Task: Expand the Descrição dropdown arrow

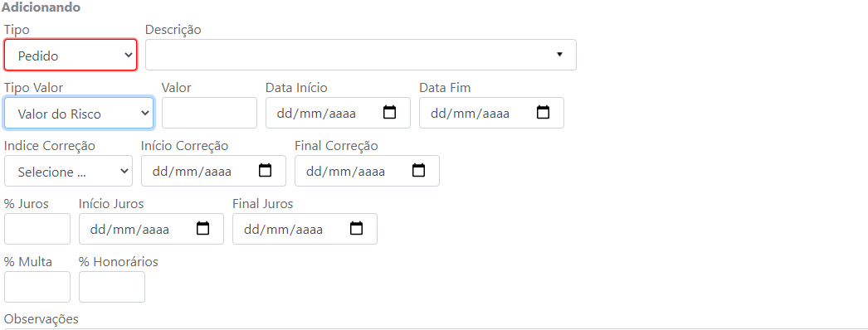Action: (x=559, y=55)
